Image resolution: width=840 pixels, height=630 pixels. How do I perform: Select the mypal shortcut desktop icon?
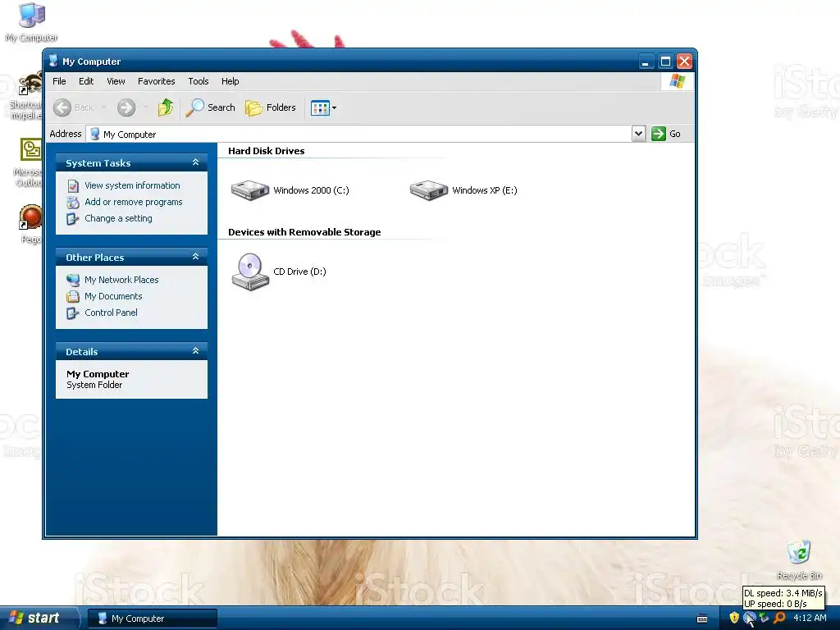(25, 95)
